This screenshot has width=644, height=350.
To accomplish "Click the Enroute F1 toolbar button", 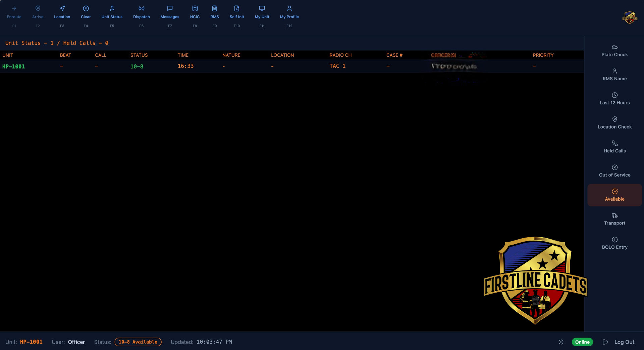I will [14, 16].
